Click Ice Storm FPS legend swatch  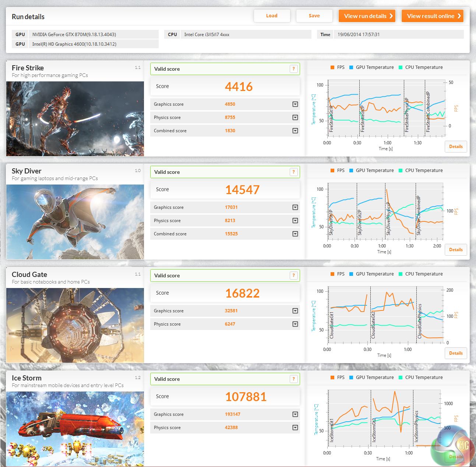(332, 378)
